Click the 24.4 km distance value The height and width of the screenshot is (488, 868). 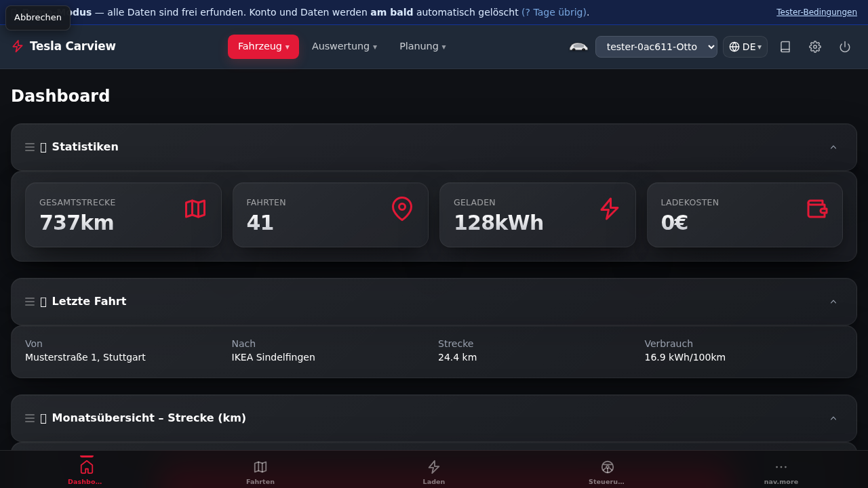coord(457,357)
